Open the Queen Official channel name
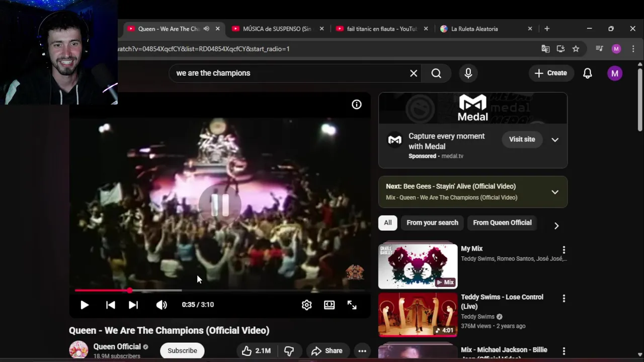The image size is (644, 362). click(117, 346)
